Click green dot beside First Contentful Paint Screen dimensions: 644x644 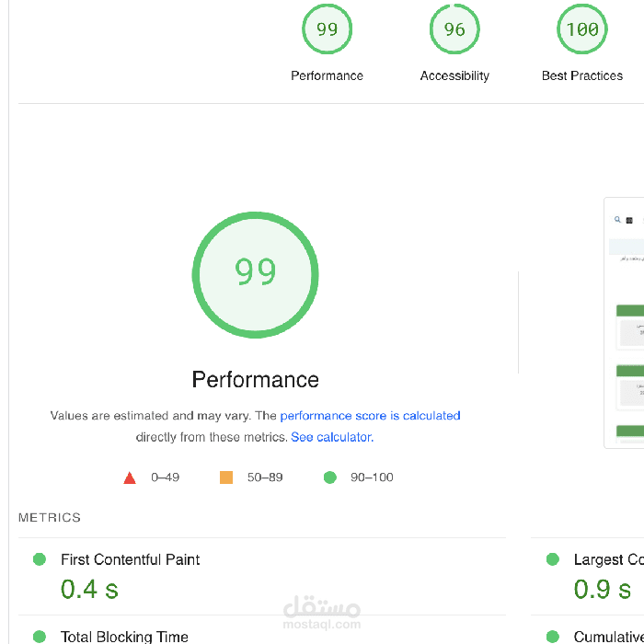tap(40, 559)
